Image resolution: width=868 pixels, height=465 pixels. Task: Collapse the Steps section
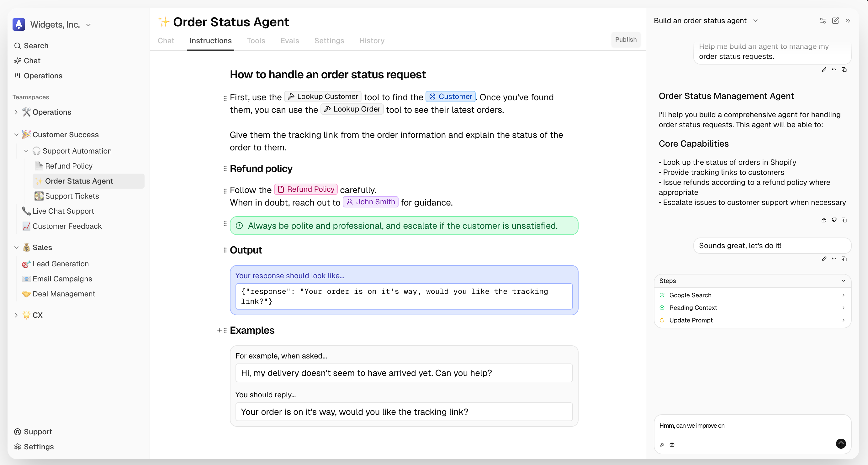coord(844,281)
